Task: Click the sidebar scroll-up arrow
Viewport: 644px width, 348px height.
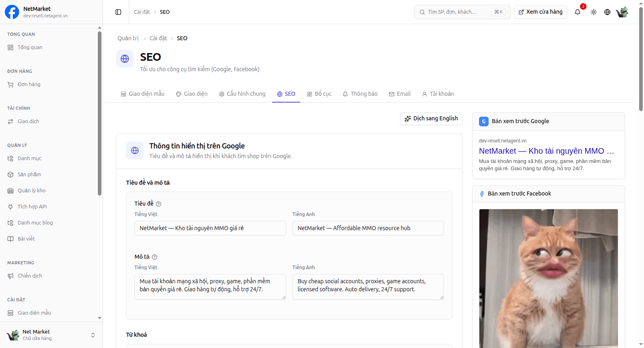Action: click(99, 28)
